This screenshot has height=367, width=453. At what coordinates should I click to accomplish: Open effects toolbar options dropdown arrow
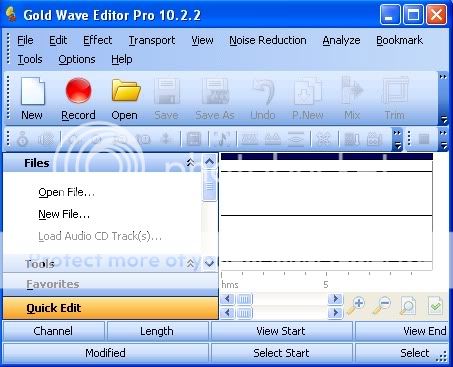(x=397, y=145)
